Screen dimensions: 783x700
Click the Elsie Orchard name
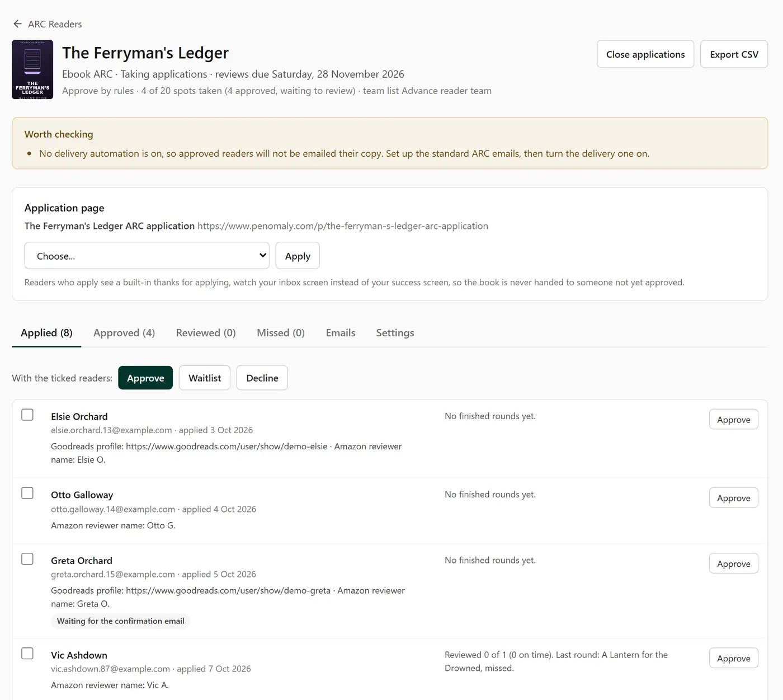79,416
